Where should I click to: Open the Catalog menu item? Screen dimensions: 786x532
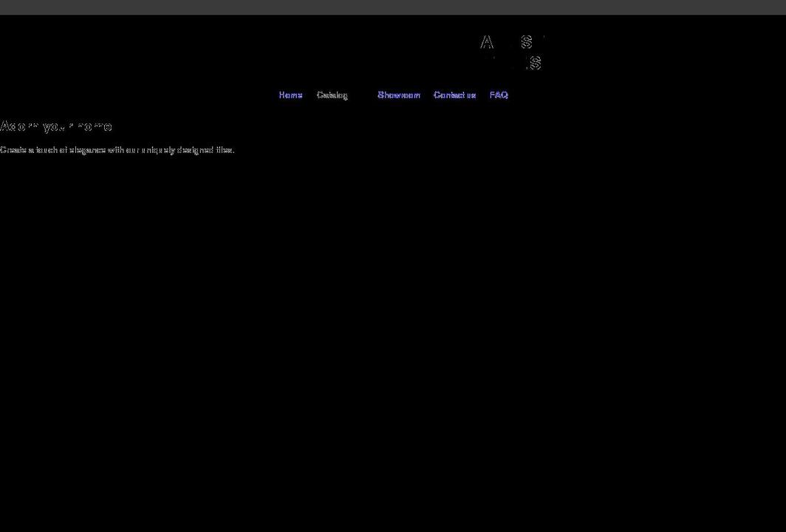pos(332,95)
